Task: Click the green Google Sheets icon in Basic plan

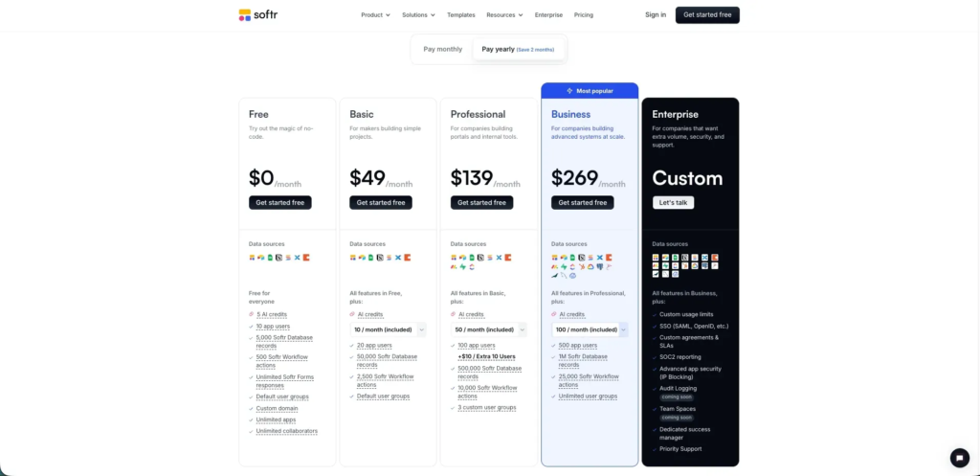Action: pos(370,257)
